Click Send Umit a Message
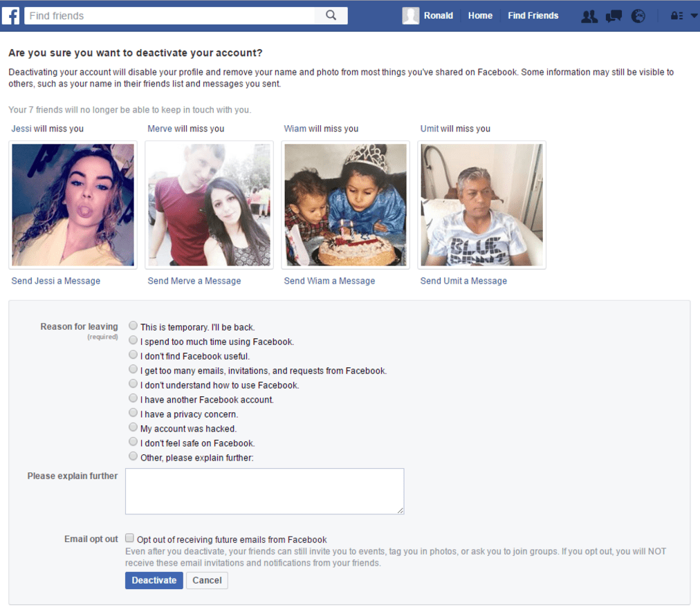700x614 pixels. (463, 281)
